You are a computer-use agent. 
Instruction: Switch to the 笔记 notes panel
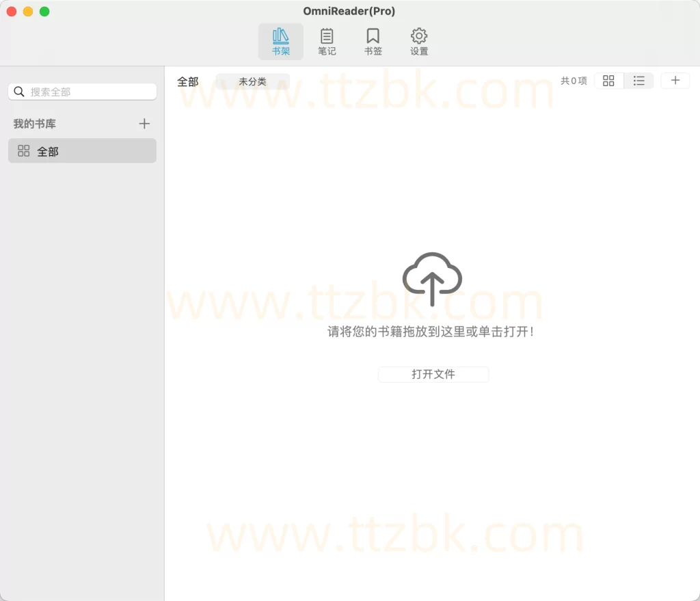(x=327, y=41)
